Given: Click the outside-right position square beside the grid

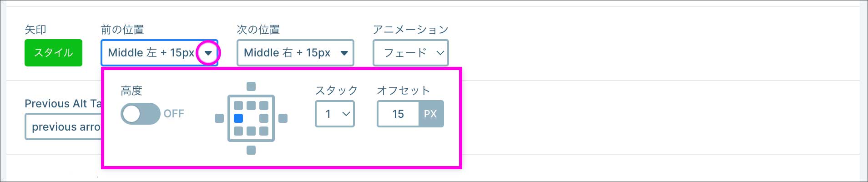Looking at the screenshot, I should 283,118.
